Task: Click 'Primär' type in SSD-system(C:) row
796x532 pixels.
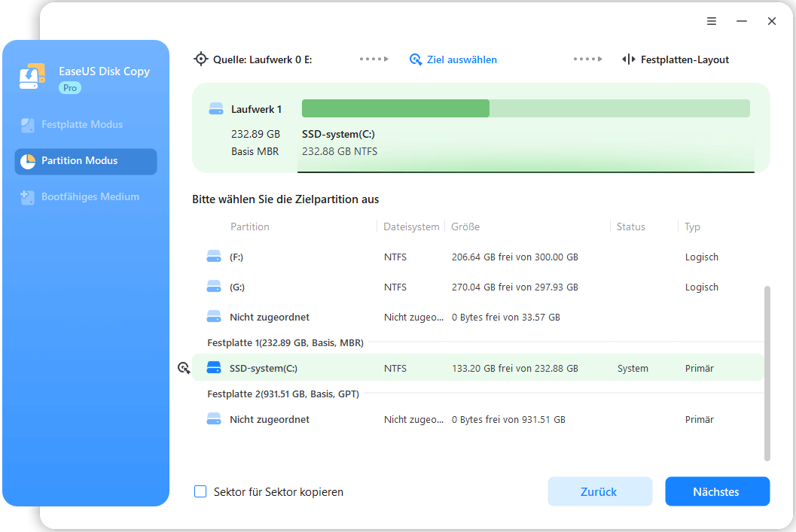Action: [699, 368]
